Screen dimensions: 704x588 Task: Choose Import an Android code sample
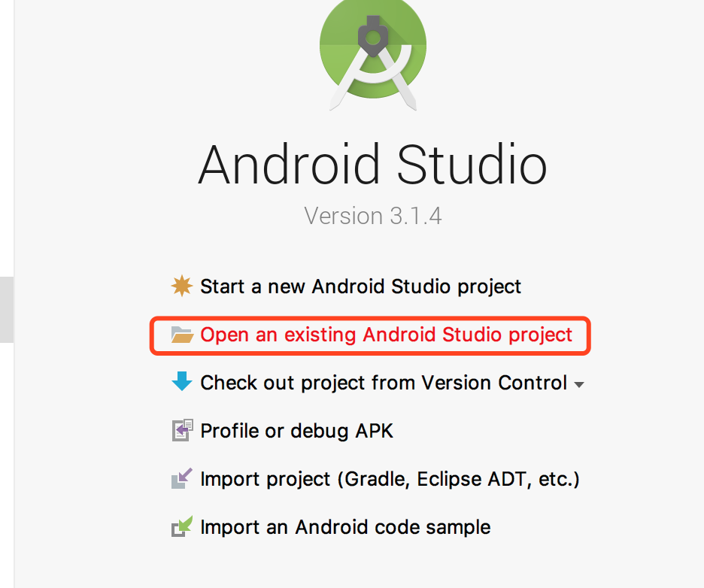345,527
